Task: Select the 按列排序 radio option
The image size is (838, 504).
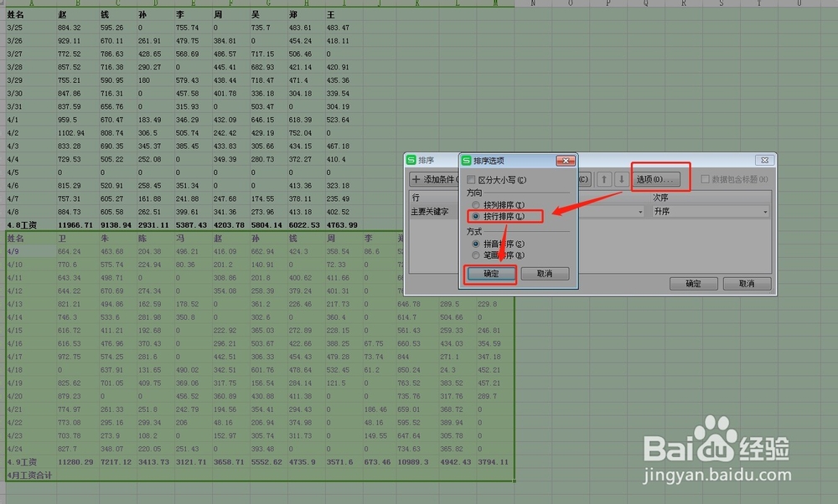Action: pyautogui.click(x=476, y=205)
